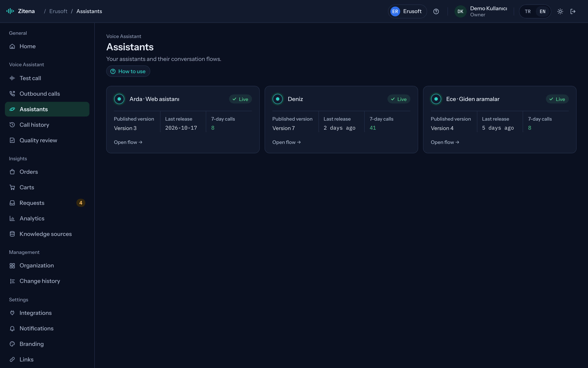
Task: Open Call history page
Action: click(x=47, y=125)
